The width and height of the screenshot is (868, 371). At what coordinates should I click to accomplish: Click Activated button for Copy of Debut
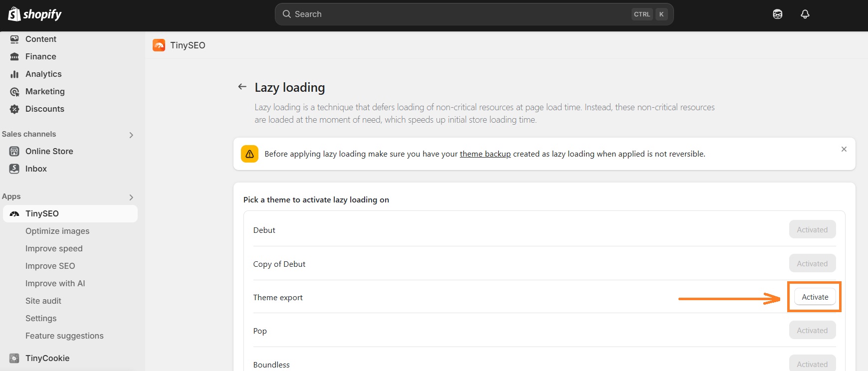pyautogui.click(x=812, y=263)
